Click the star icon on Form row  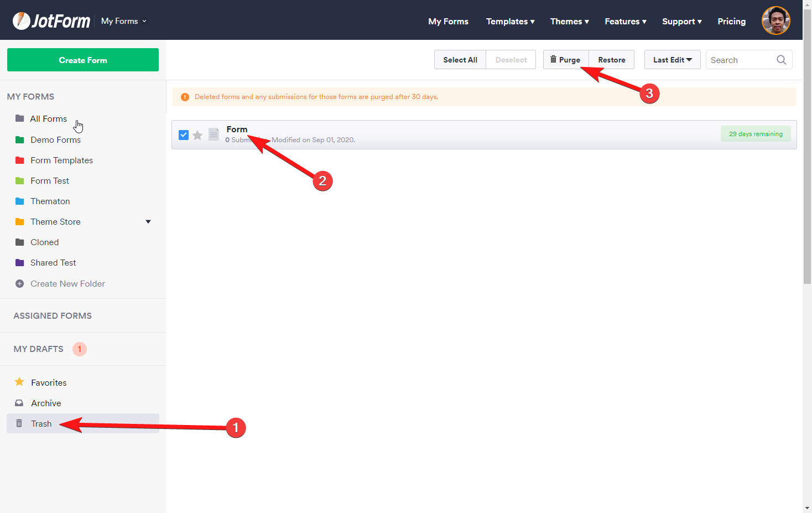tap(197, 135)
